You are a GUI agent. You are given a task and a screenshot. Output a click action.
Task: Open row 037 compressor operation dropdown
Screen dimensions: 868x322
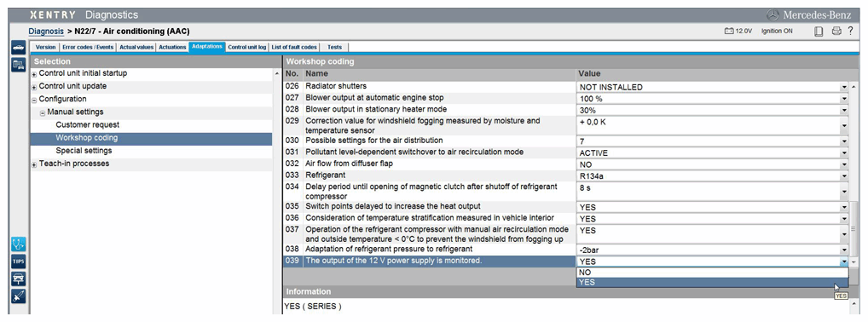[x=843, y=234]
